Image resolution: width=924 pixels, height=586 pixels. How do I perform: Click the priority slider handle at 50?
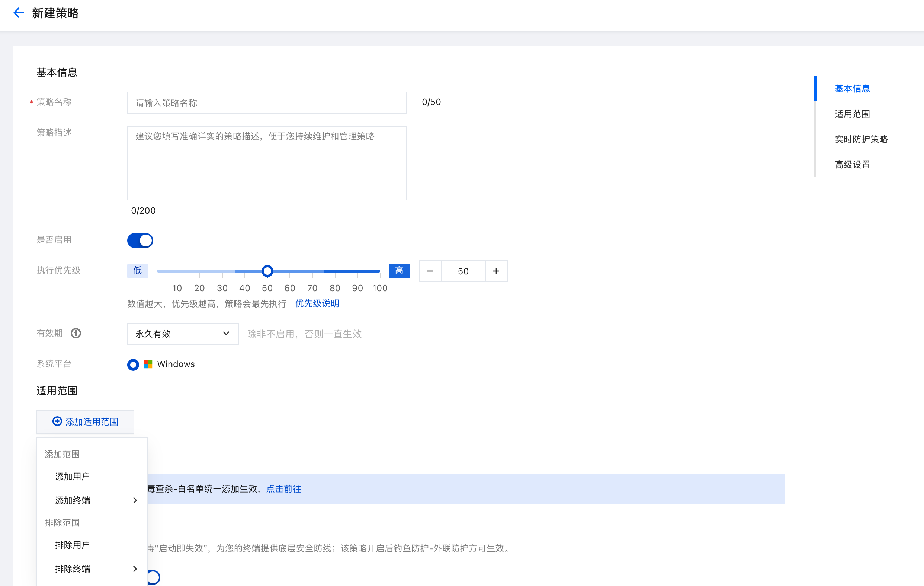click(x=267, y=271)
